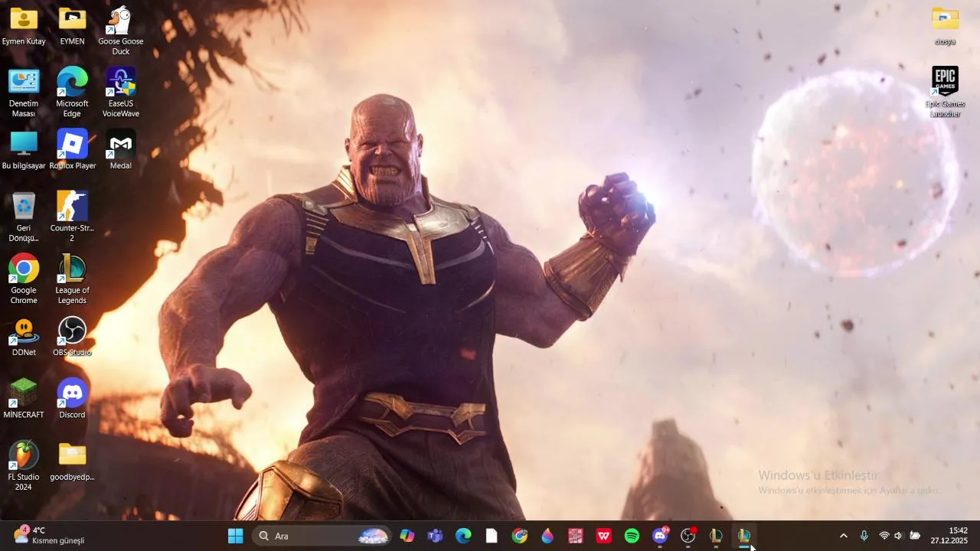Open weather widget showing 4°C
Viewport: 980px width, 551px height.
coord(49,536)
